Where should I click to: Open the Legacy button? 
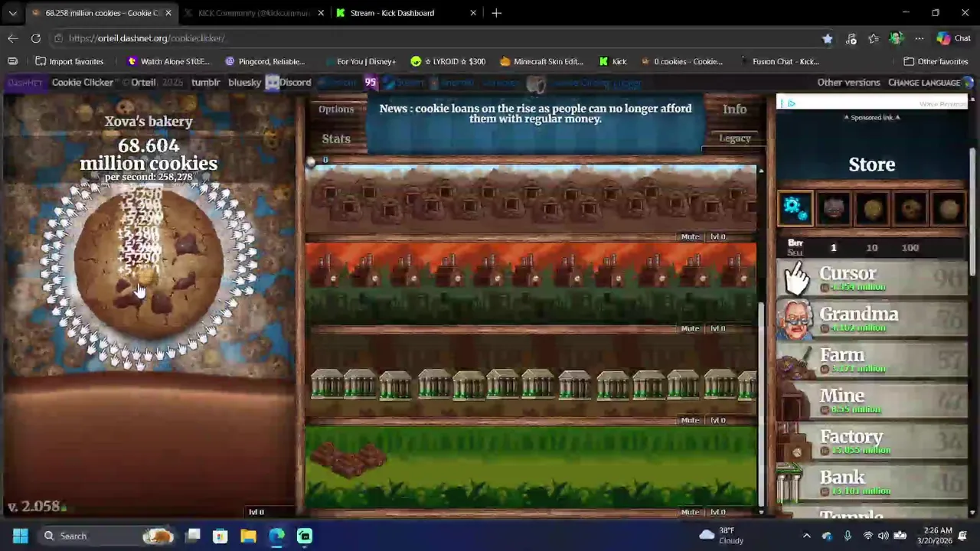(x=734, y=139)
